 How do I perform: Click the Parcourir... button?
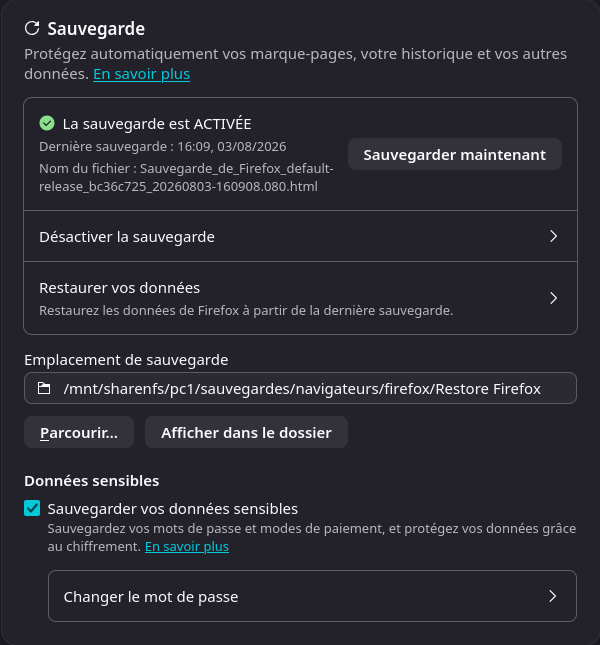(x=79, y=432)
